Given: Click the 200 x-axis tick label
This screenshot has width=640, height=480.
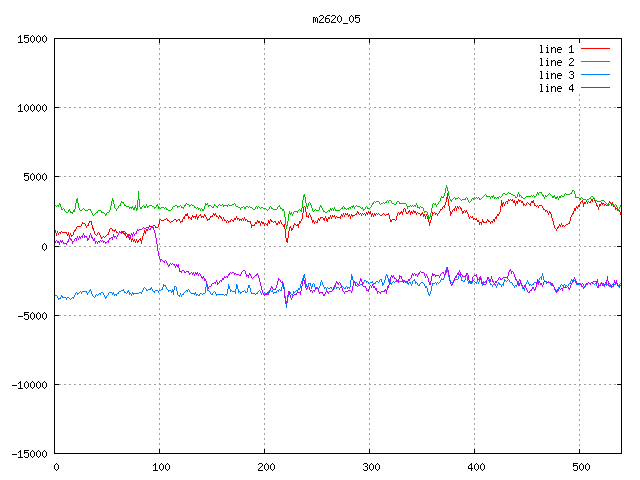Looking at the screenshot, I should pos(265,467).
